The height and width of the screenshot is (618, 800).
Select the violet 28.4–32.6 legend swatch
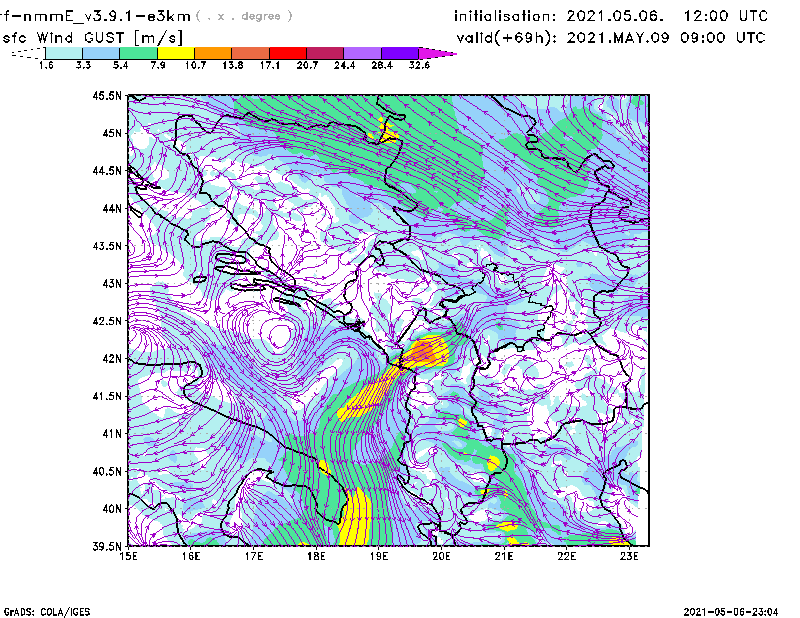(x=400, y=53)
